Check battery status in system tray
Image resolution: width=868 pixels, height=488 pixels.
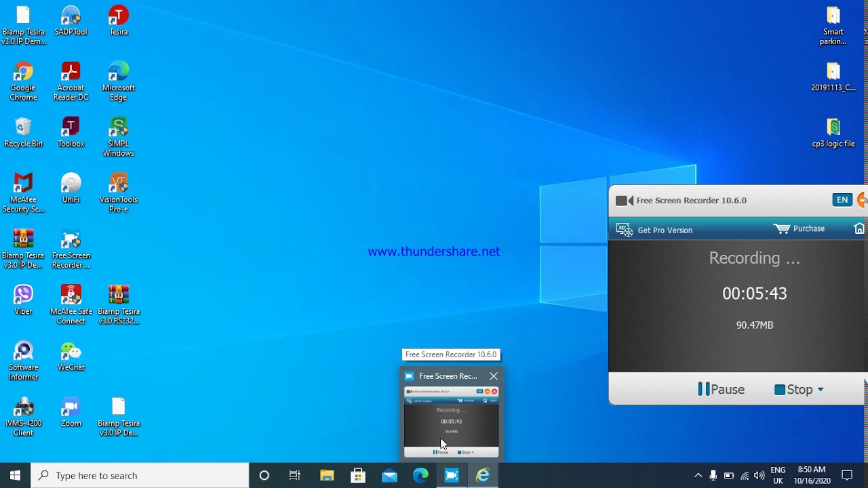click(x=729, y=475)
